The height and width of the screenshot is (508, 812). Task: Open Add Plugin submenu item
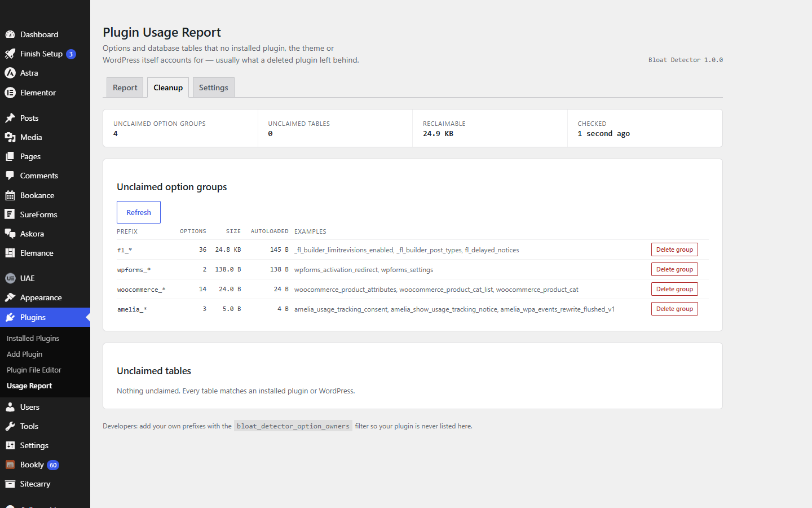pos(24,354)
